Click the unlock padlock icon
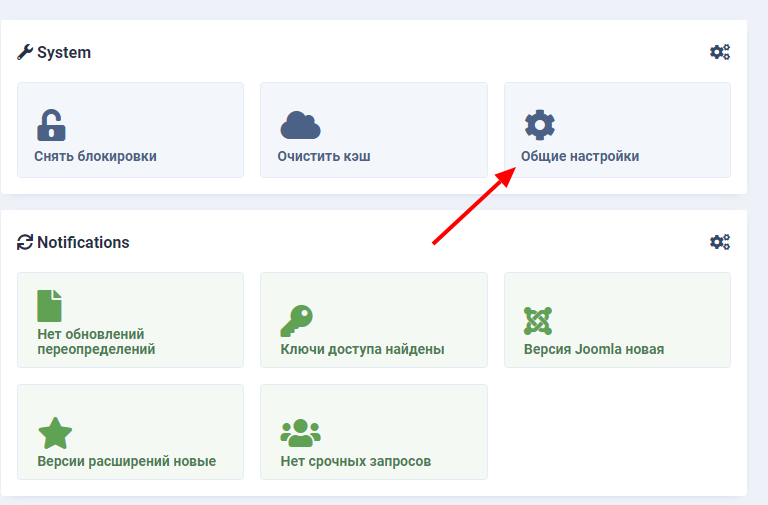 pyautogui.click(x=51, y=125)
